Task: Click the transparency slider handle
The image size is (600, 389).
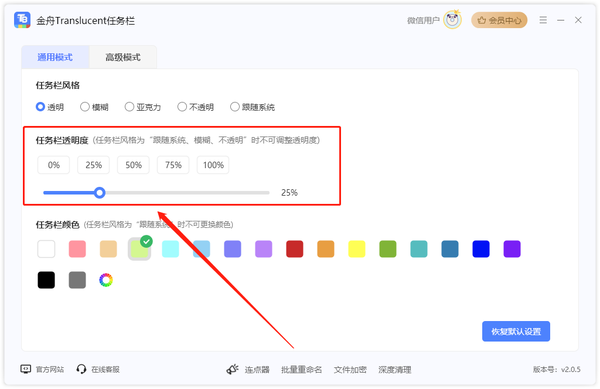Action: coord(100,192)
